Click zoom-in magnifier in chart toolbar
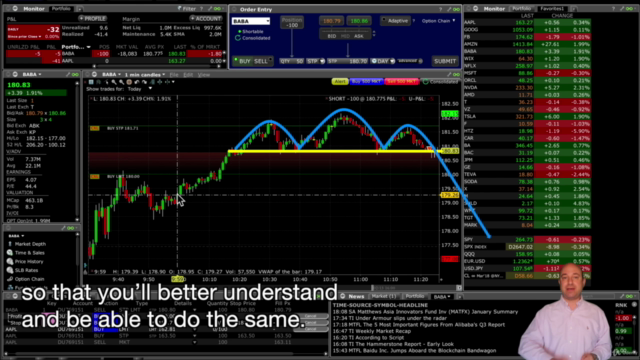Image resolution: width=640 pixels, height=360 pixels. pyautogui.click(x=114, y=82)
